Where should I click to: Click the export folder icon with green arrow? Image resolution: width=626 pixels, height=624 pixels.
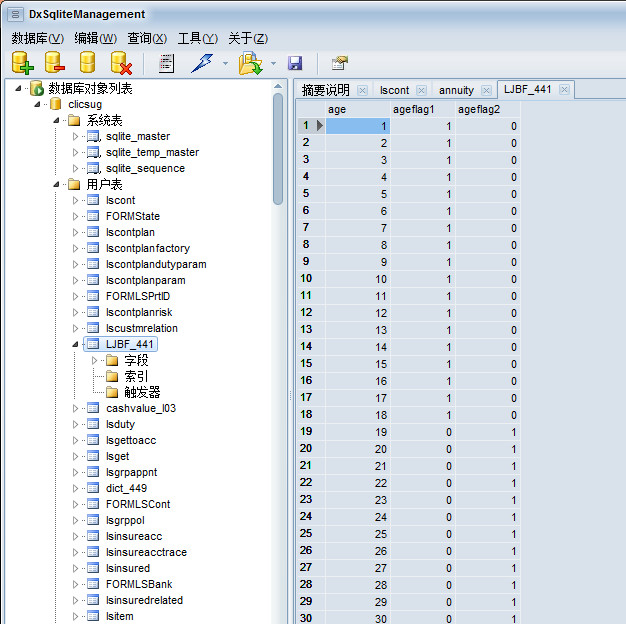point(250,63)
